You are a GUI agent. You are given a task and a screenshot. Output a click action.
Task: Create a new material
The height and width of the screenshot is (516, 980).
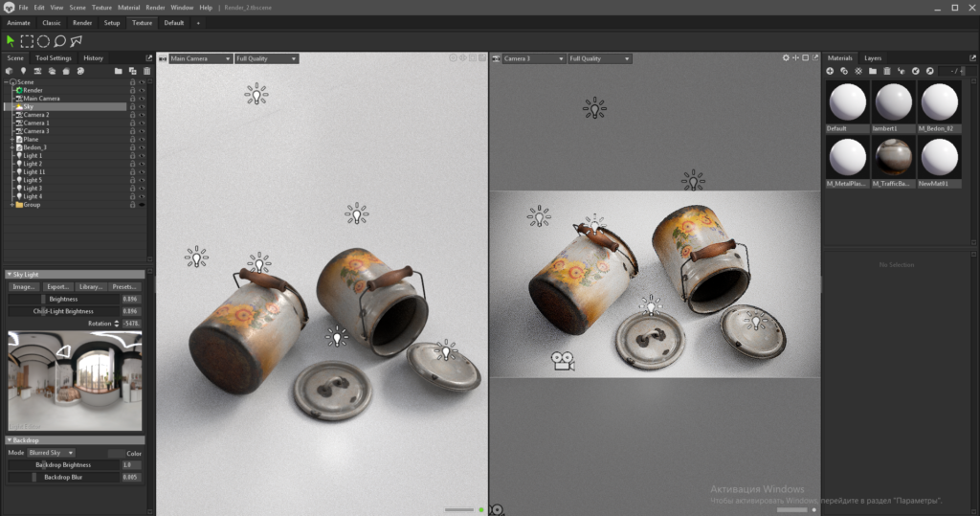pyautogui.click(x=830, y=71)
